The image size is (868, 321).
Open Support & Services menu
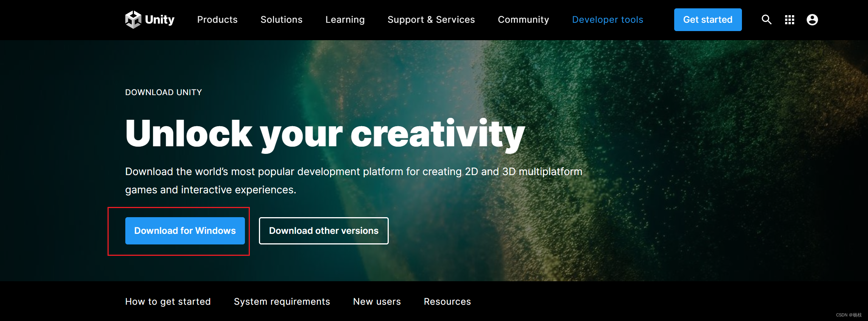pyautogui.click(x=431, y=20)
